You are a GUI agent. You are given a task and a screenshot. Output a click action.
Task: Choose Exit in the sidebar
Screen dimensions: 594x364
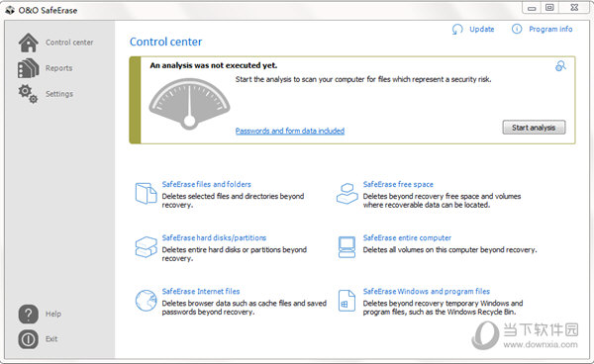[51, 339]
